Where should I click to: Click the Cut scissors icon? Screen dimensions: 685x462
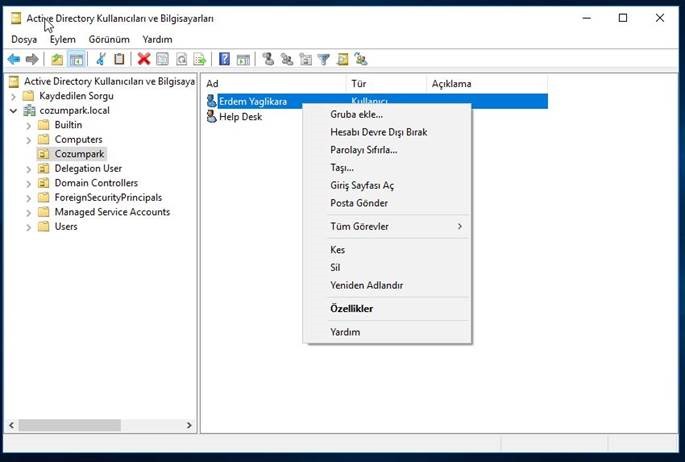(101, 59)
